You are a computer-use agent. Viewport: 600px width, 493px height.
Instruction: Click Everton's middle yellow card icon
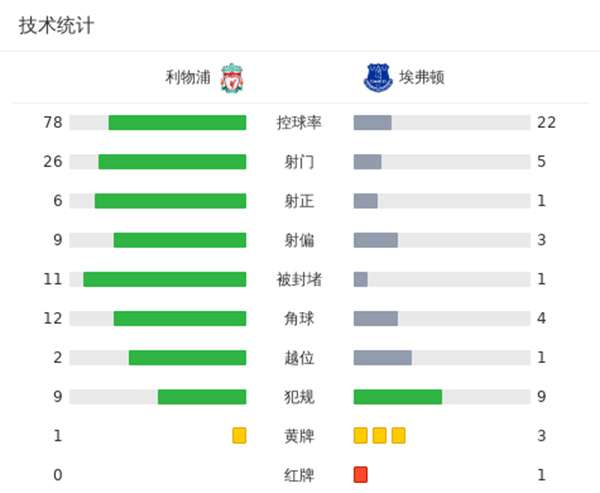pyautogui.click(x=380, y=435)
